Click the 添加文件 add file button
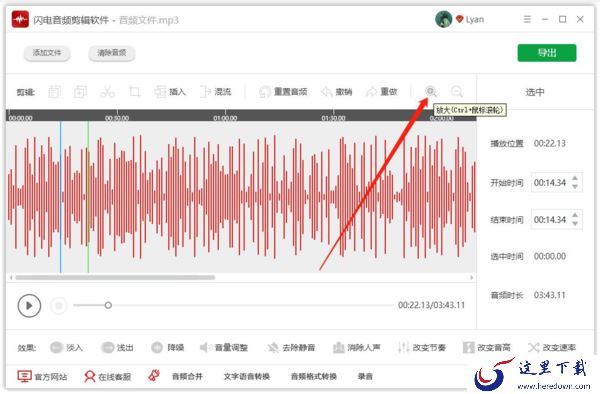The image size is (600, 394). pyautogui.click(x=47, y=53)
